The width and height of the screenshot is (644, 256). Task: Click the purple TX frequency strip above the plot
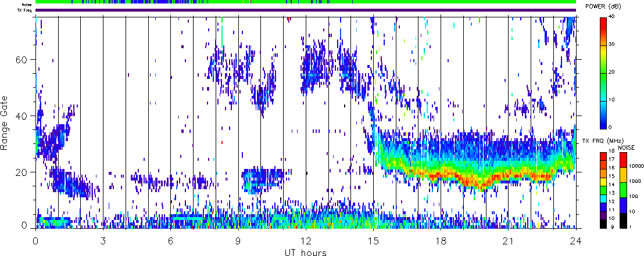(306, 10)
